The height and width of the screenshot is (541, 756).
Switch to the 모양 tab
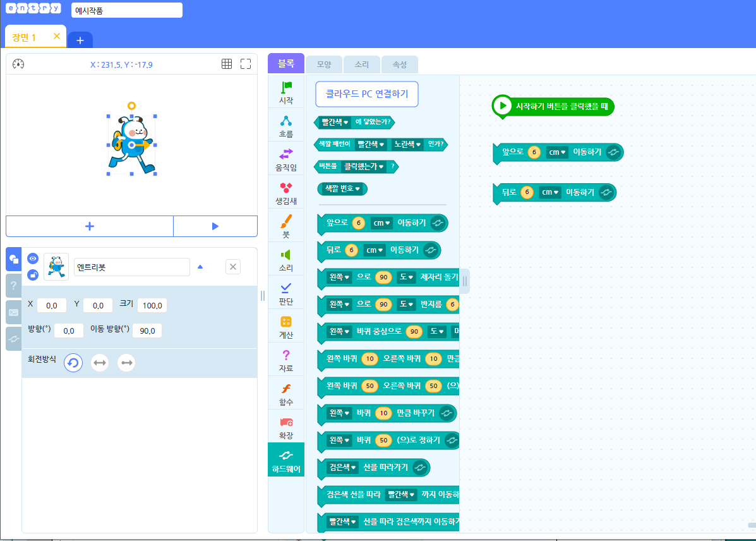point(324,64)
